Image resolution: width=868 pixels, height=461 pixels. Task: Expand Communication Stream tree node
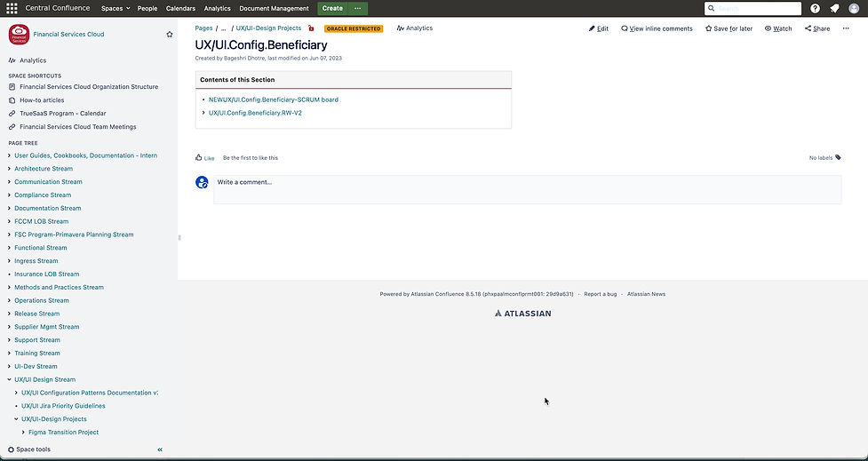[x=10, y=182]
